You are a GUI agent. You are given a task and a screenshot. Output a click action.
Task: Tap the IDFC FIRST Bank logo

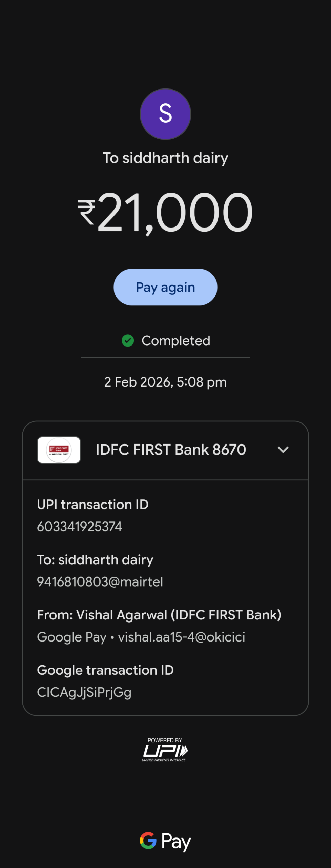pos(59,450)
